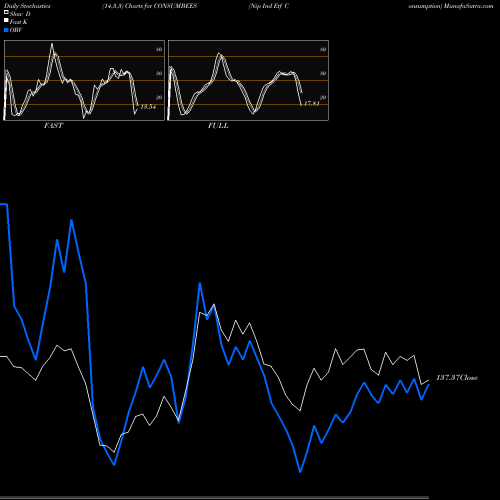Select the 'Slow D' legend label
Viewport: 500px width, 500px height.
20,14
